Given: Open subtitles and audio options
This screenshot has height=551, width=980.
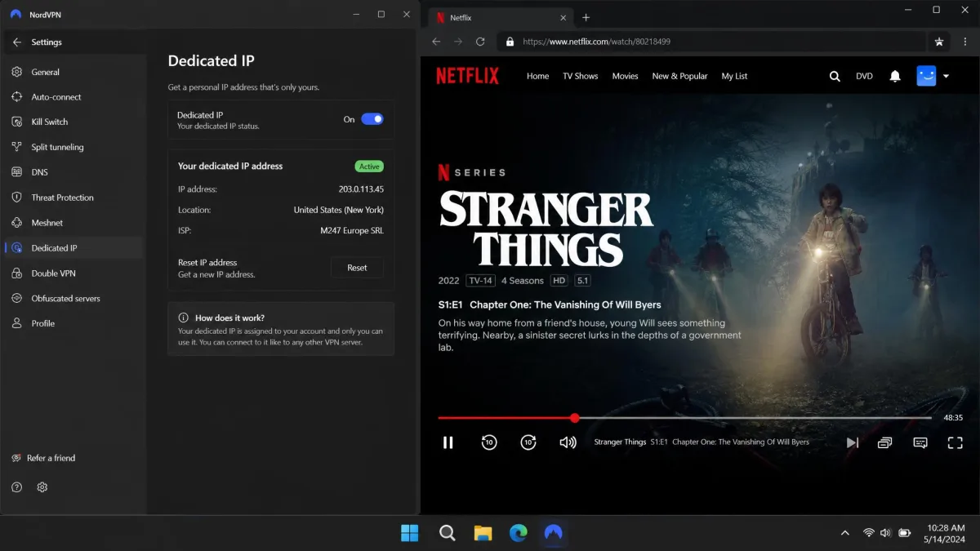Looking at the screenshot, I should pyautogui.click(x=920, y=442).
